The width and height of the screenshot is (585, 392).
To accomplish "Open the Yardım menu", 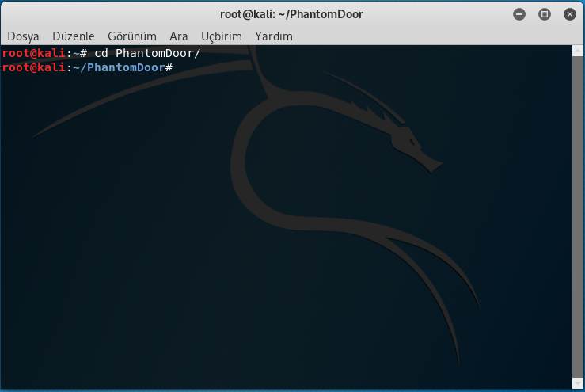I will click(274, 36).
